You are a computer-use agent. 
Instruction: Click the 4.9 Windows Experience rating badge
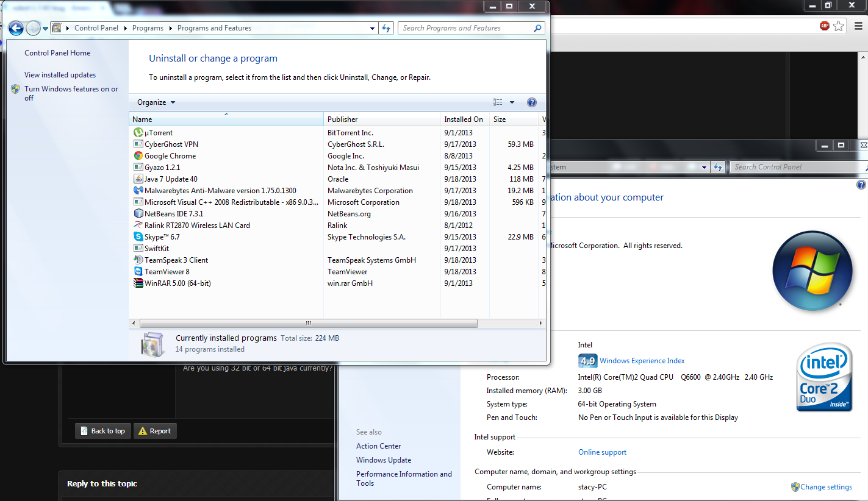(x=587, y=361)
